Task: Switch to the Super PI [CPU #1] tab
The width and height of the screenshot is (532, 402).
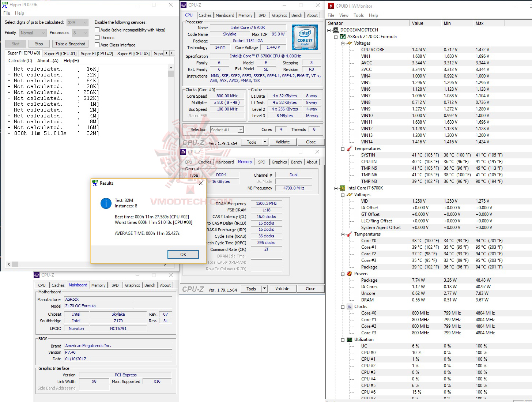Action: [x=60, y=53]
